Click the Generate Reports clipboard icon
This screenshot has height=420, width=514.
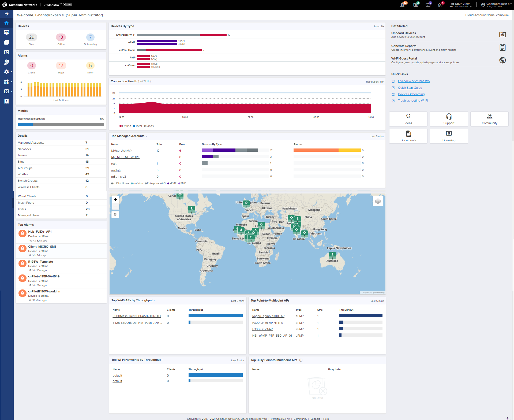[x=502, y=47]
